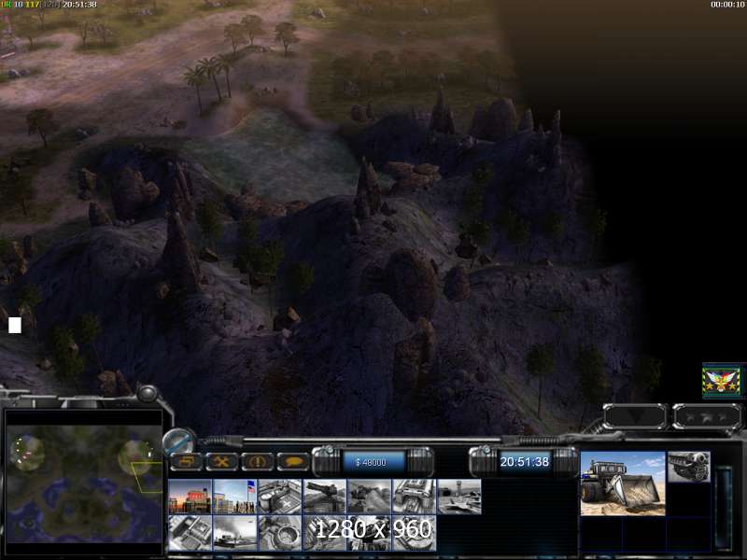Choose the smoky dockyard ship build icon
The width and height of the screenshot is (747, 560).
tap(235, 533)
